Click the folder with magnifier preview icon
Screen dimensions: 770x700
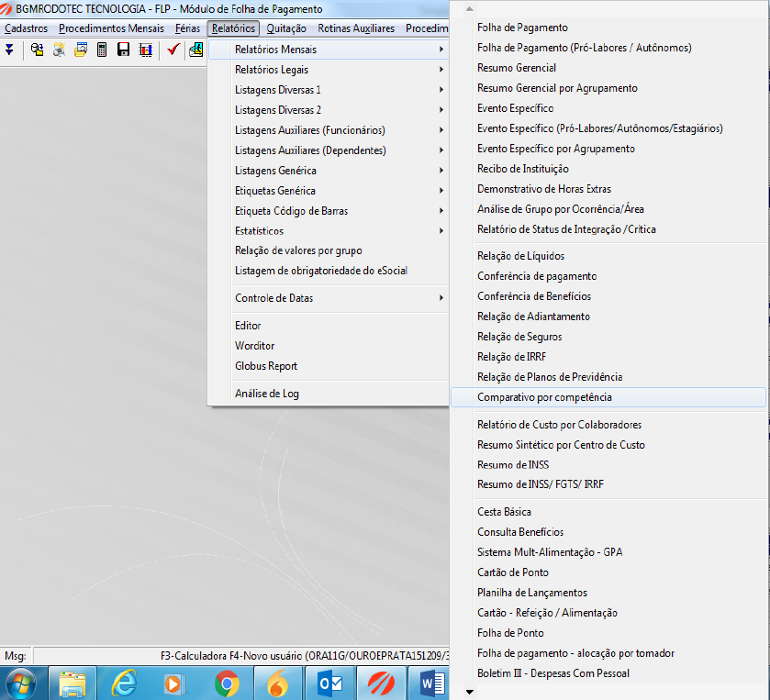pyautogui.click(x=81, y=50)
